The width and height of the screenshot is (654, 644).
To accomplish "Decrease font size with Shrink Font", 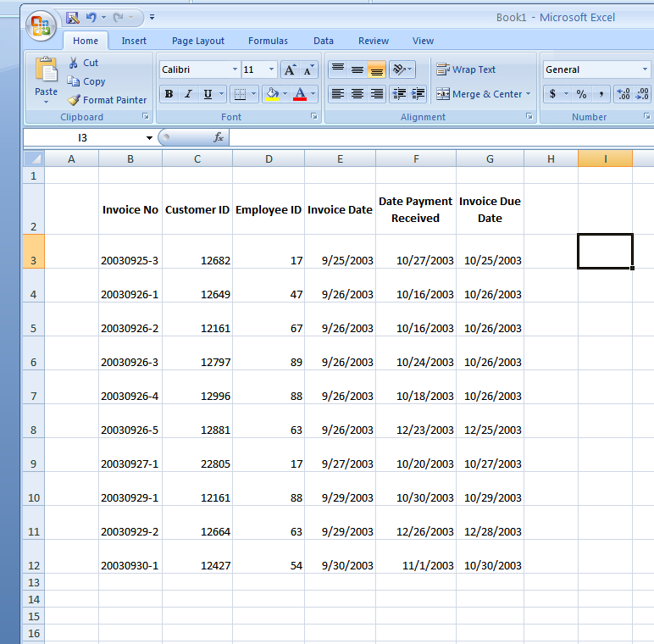I will click(308, 69).
